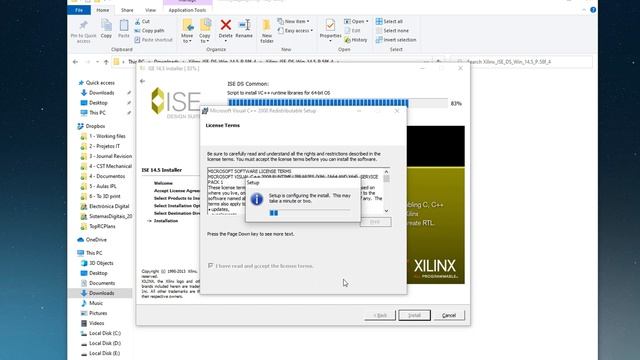Click Select none in ribbon
The height and width of the screenshot is (360, 640).
392,31
